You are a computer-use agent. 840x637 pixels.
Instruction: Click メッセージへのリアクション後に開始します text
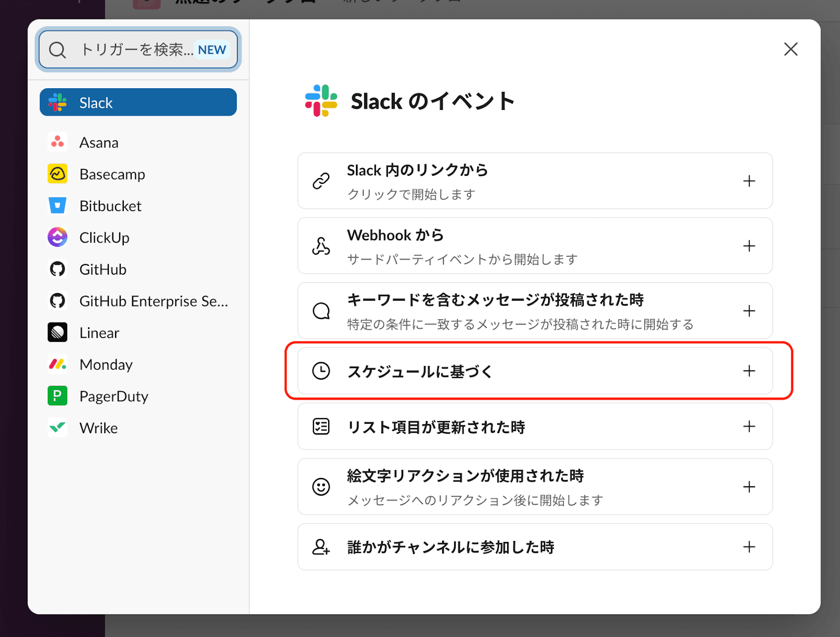475,500
